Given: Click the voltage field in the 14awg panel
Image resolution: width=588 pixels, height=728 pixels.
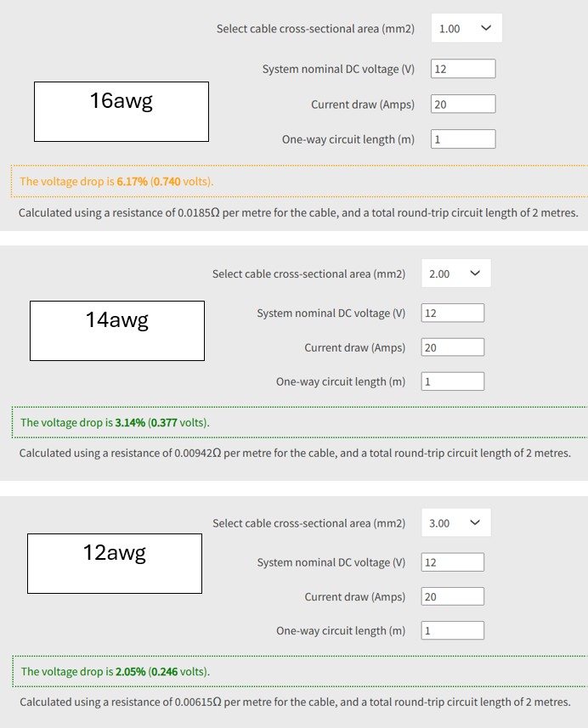Looking at the screenshot, I should (x=453, y=313).
